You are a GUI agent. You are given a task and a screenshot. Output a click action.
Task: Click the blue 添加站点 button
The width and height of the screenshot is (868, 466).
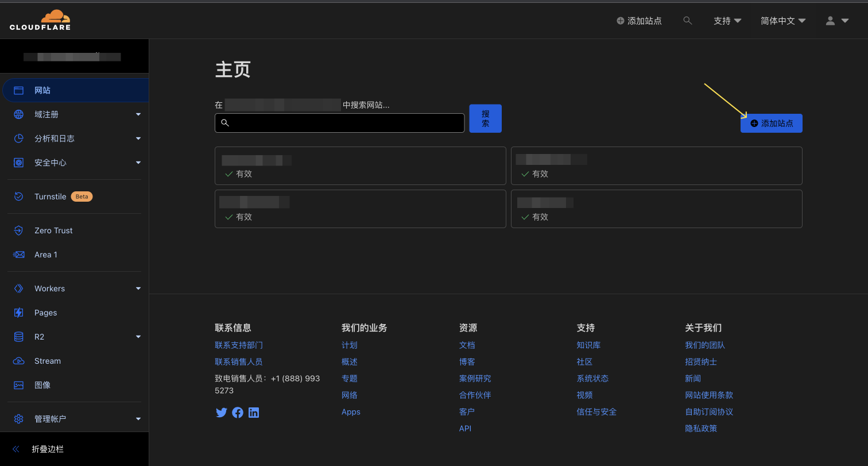coord(771,123)
